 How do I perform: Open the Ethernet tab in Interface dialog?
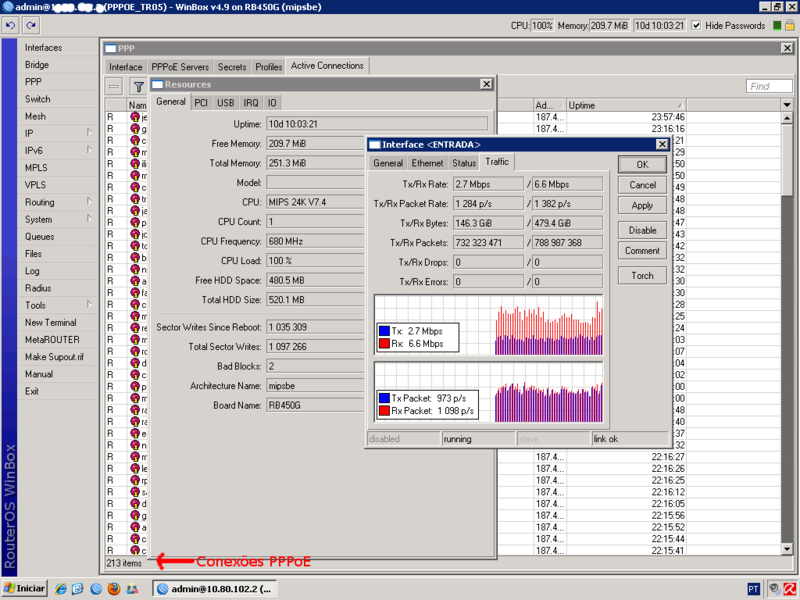(x=427, y=163)
